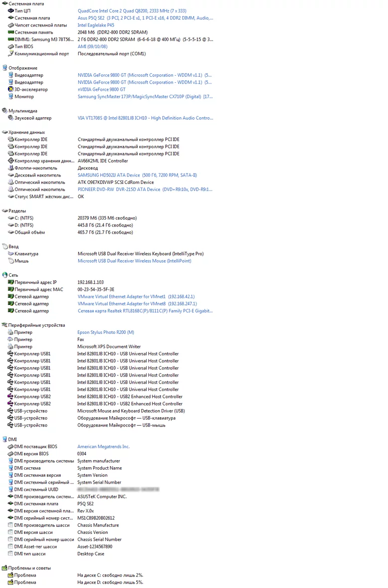Click the DMI section header icon
Image resolution: width=388 pixels, height=588 pixels.
(5, 439)
